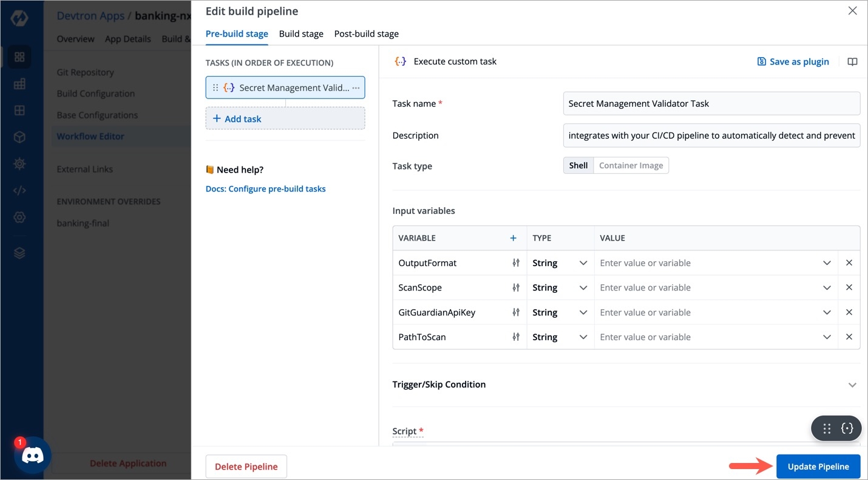868x480 pixels.
Task: Open Docs: Configure pre-build tasks link
Action: [265, 189]
